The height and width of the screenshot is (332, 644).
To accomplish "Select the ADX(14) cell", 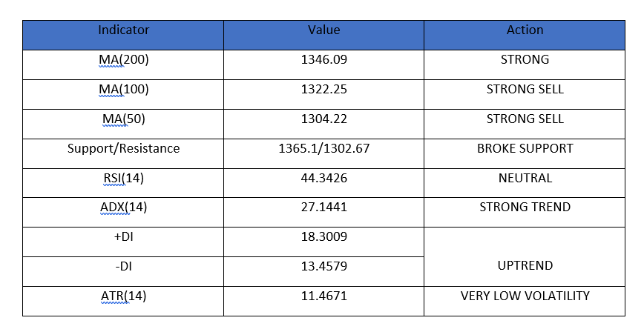I will tap(123, 213).
